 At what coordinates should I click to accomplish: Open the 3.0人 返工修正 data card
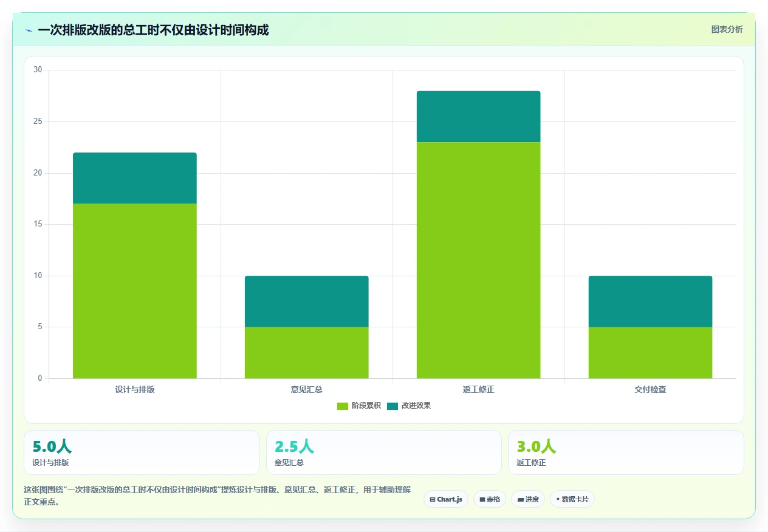626,452
